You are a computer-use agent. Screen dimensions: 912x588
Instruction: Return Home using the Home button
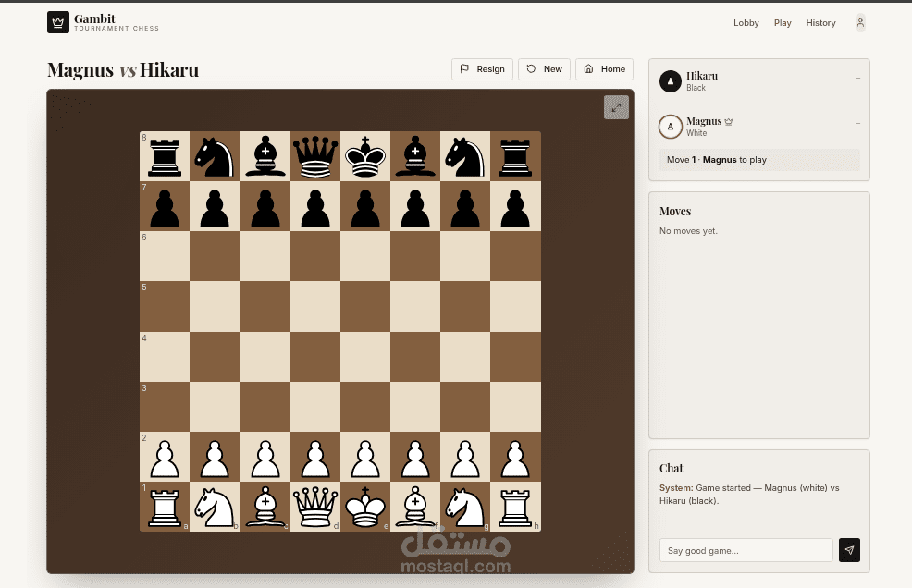[x=604, y=68]
